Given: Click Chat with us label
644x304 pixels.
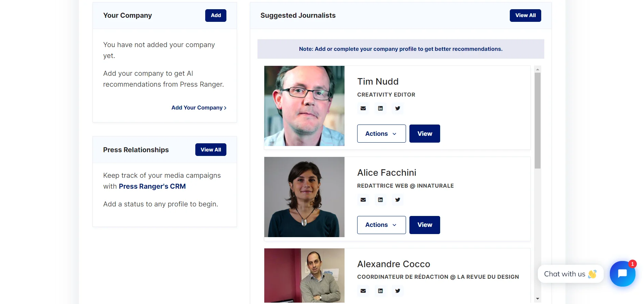Looking at the screenshot, I should 571,274.
